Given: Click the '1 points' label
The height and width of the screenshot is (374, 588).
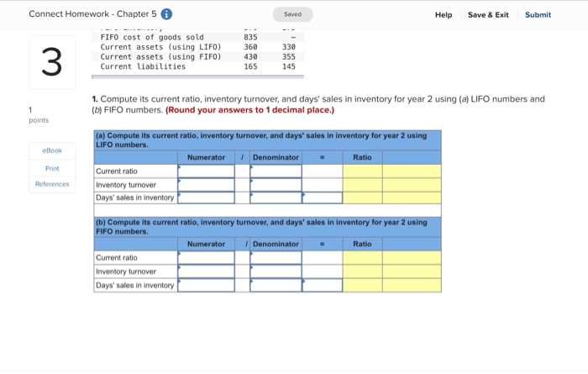Looking at the screenshot, I should [39, 115].
